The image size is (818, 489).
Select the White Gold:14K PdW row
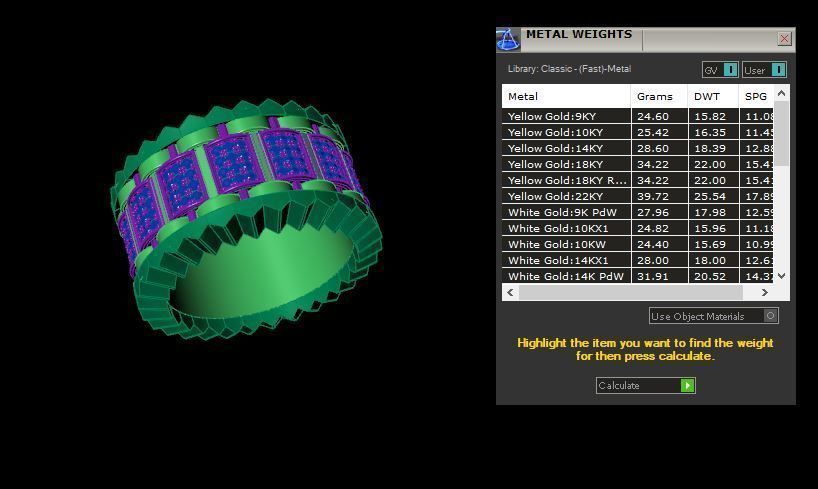point(637,276)
